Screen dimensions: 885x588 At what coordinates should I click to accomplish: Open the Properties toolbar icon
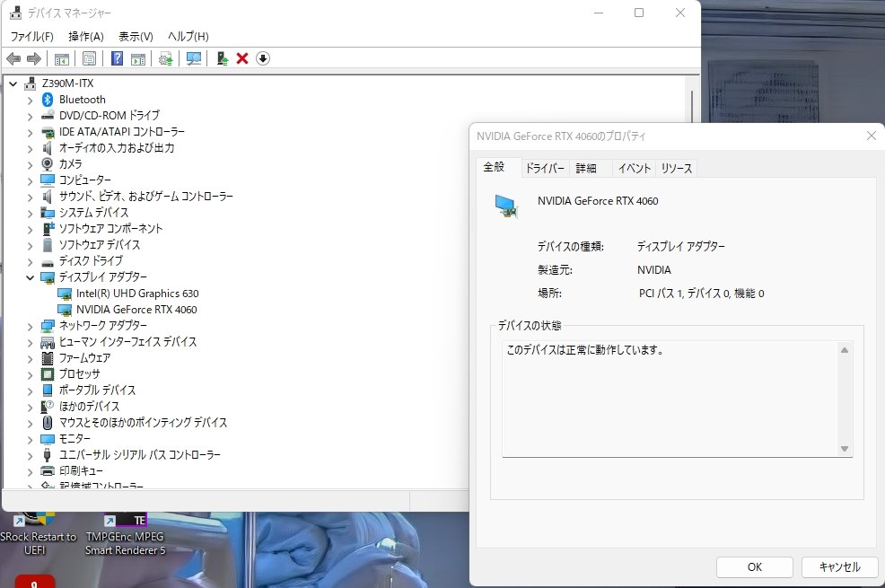coord(89,58)
